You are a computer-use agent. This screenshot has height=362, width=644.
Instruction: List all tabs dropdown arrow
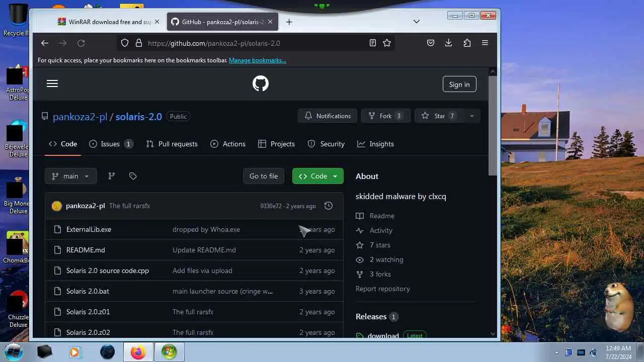(417, 22)
